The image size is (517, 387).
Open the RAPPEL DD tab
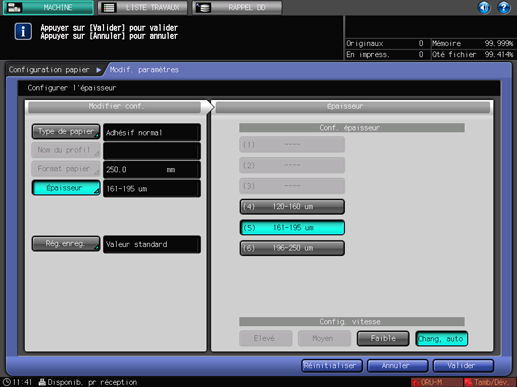pyautogui.click(x=237, y=7)
